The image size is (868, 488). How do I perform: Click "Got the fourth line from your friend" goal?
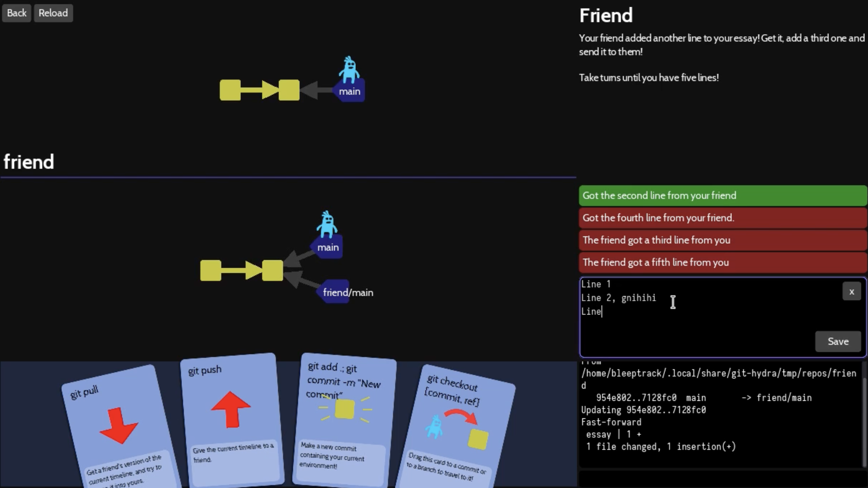tap(722, 218)
